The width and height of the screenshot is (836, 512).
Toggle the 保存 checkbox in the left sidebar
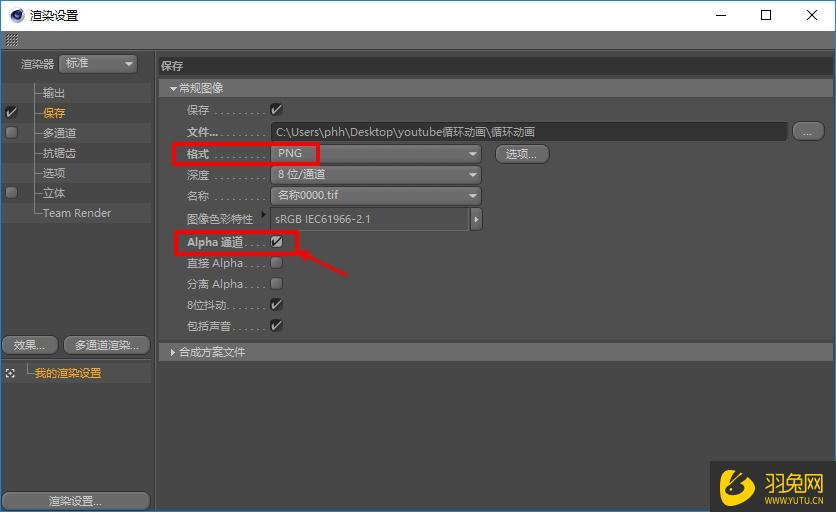pos(11,113)
